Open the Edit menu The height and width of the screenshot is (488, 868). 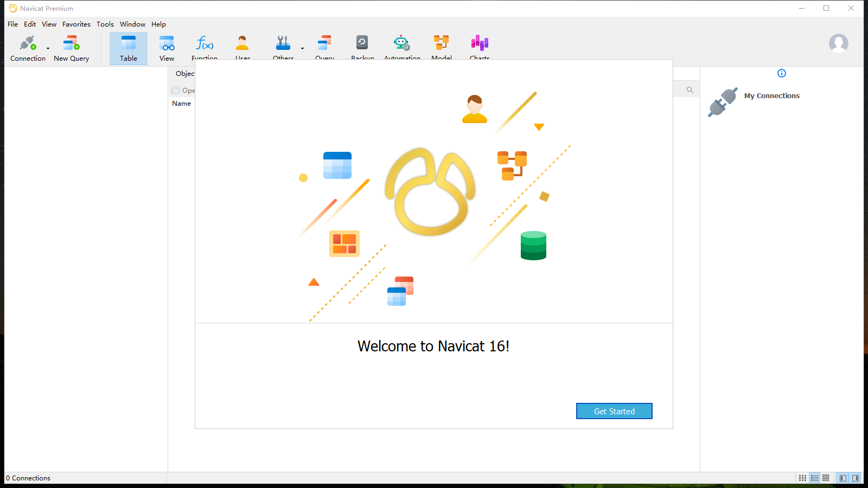[30, 24]
